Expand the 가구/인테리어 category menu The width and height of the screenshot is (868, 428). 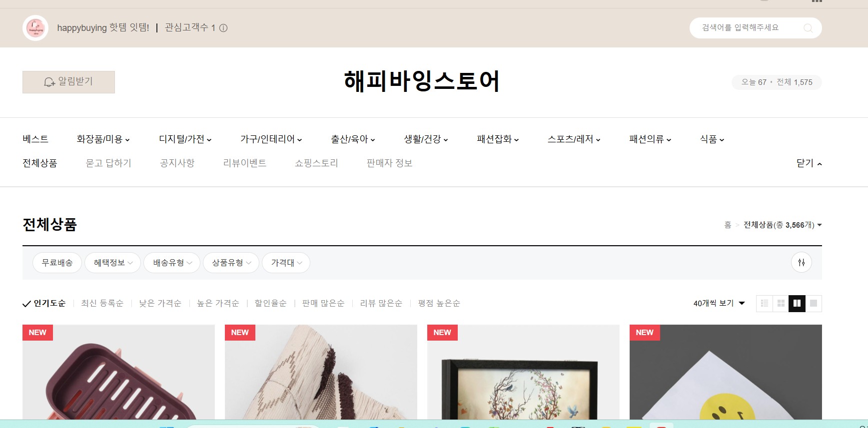point(271,139)
